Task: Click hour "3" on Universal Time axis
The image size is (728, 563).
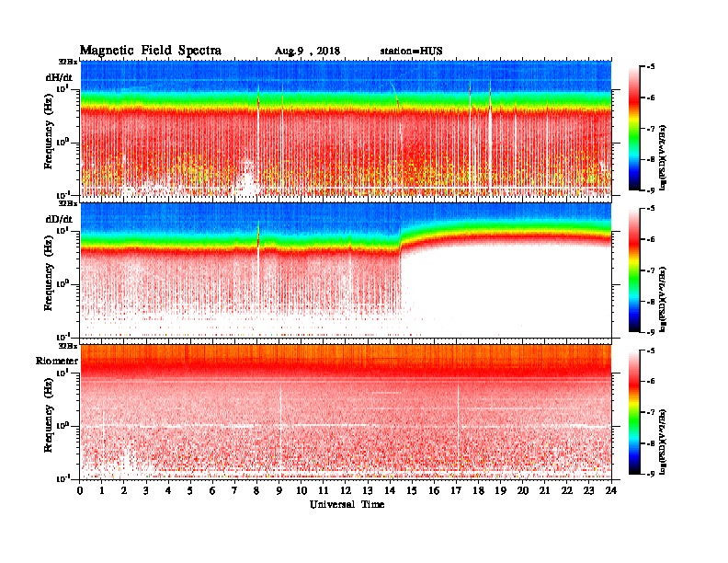Action: tap(146, 490)
